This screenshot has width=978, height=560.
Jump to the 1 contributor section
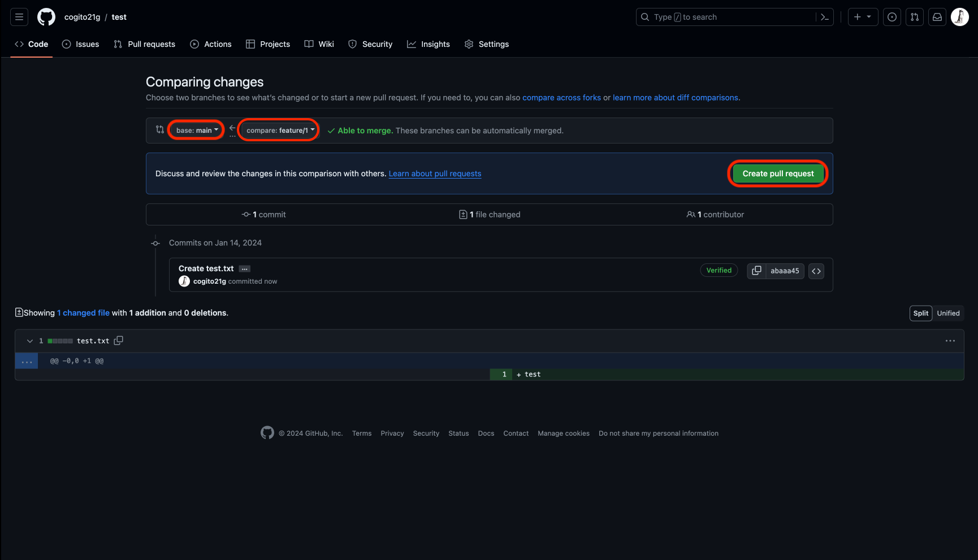(715, 215)
